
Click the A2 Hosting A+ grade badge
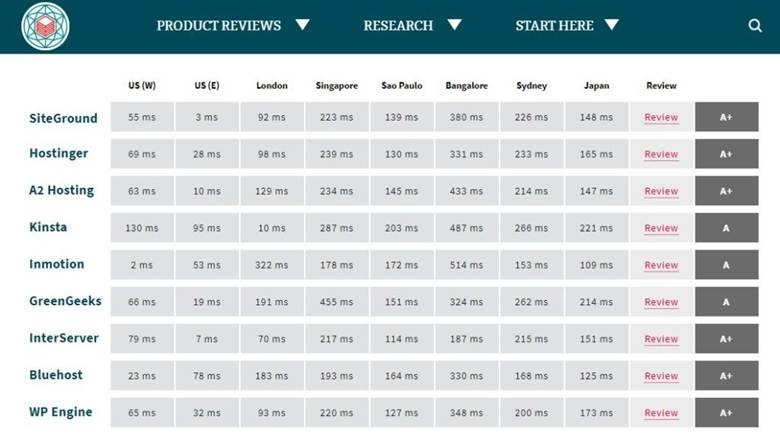[726, 191]
